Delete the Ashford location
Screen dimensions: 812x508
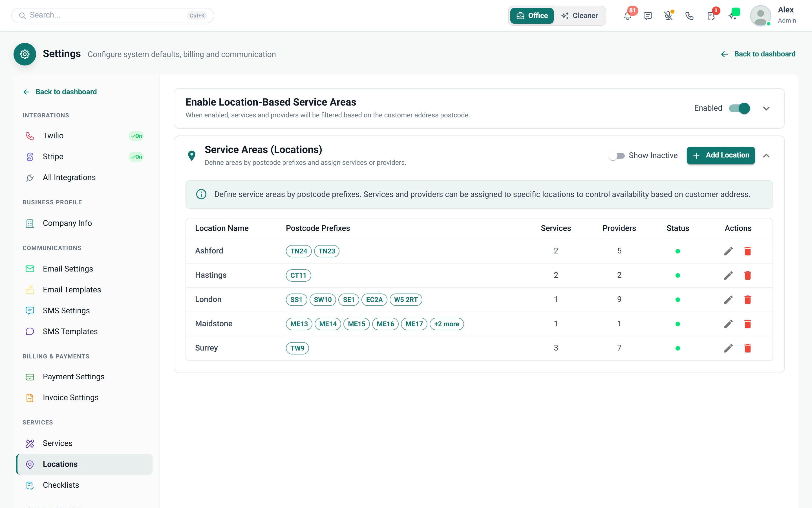point(748,251)
